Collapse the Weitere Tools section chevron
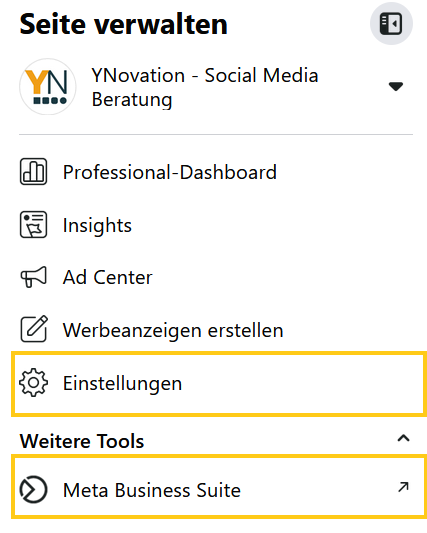The height and width of the screenshot is (533, 427). (x=404, y=438)
